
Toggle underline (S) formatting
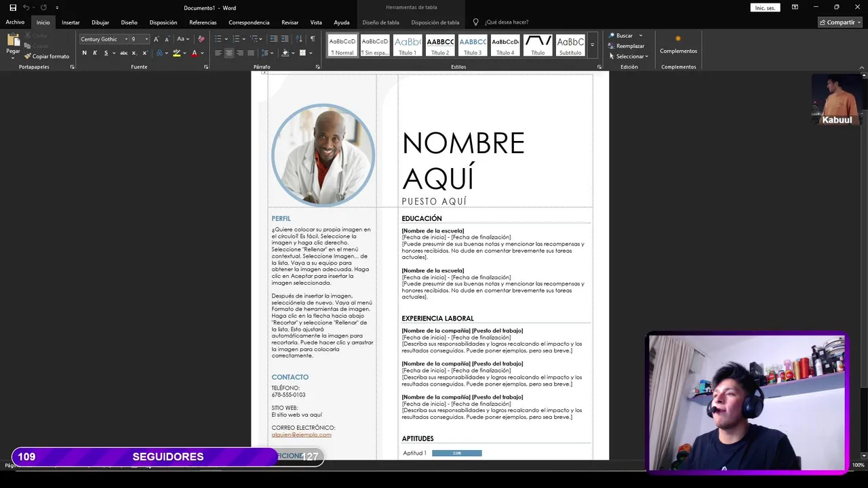tap(106, 53)
